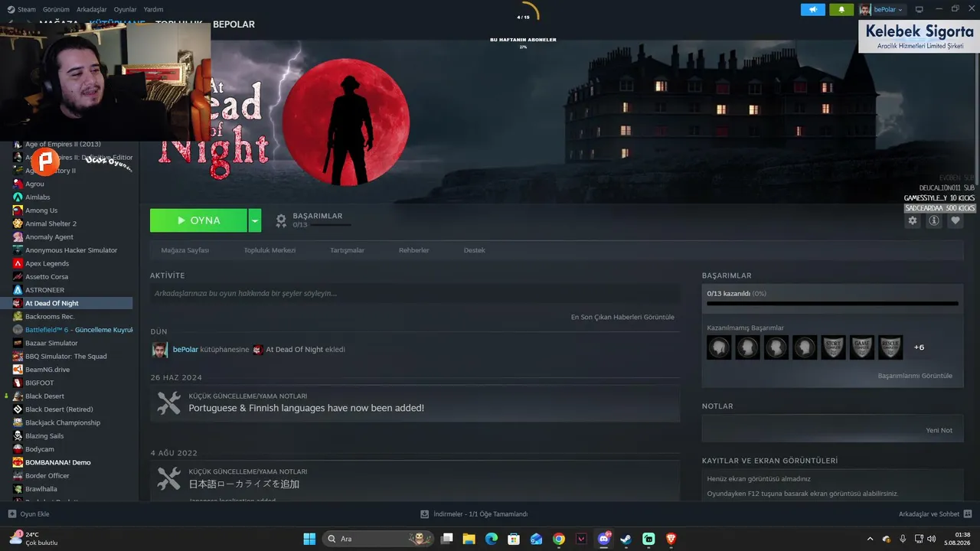
Task: Open the Apex Legends icon in library
Action: tap(18, 263)
